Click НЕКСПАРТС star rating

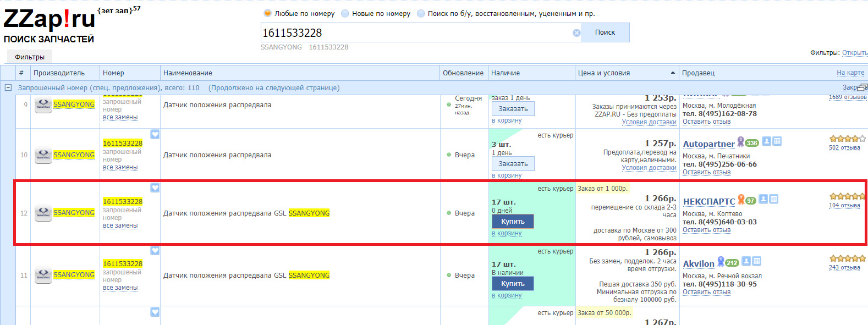pyautogui.click(x=847, y=196)
